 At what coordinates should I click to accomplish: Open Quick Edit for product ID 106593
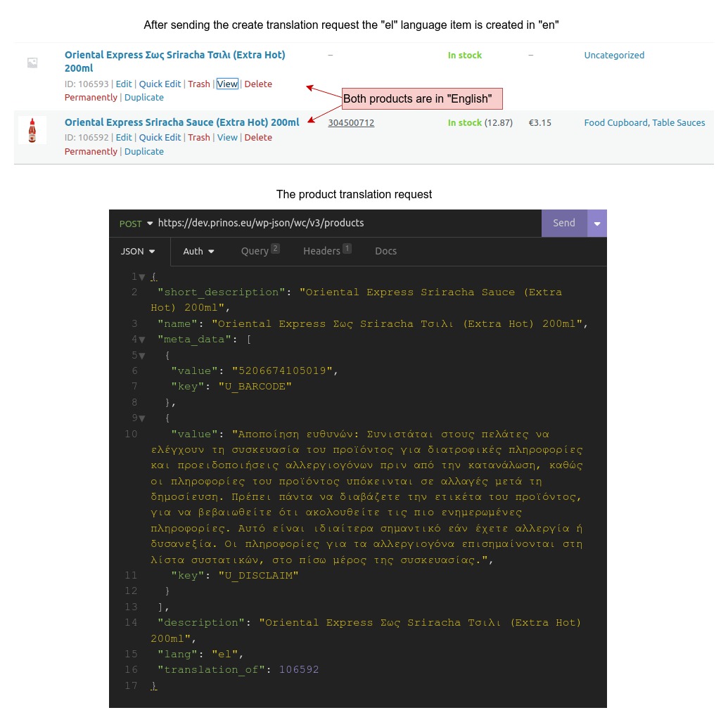(160, 84)
